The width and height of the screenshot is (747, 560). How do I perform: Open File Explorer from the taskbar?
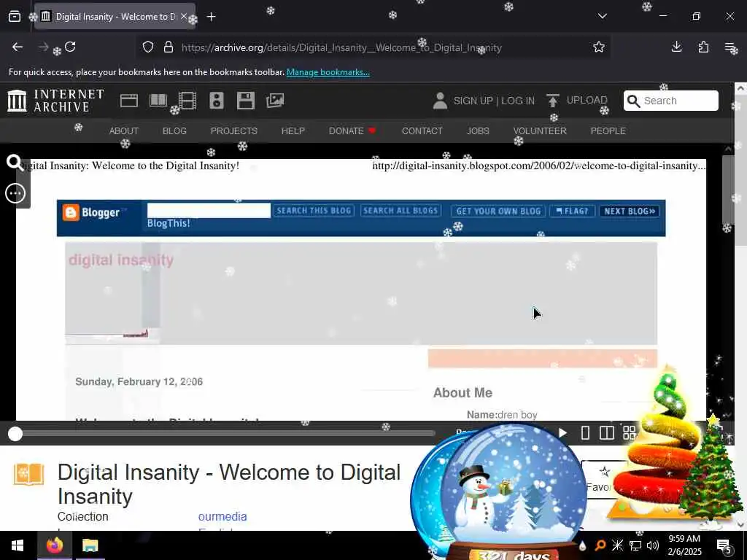click(x=90, y=545)
